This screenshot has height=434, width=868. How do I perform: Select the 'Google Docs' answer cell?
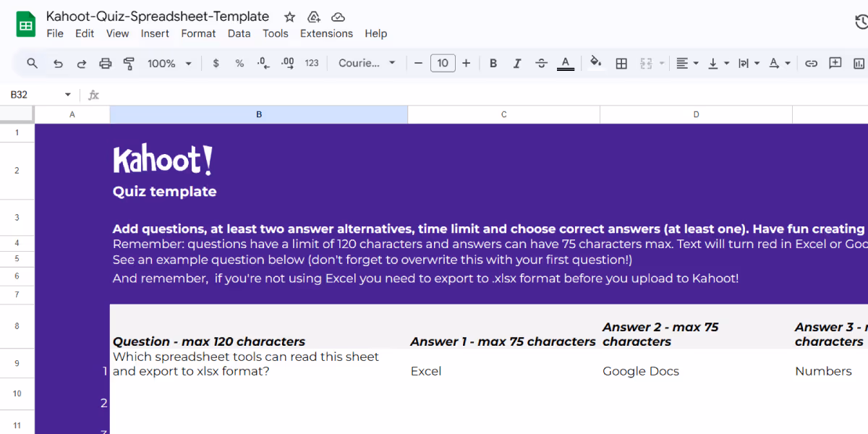697,364
